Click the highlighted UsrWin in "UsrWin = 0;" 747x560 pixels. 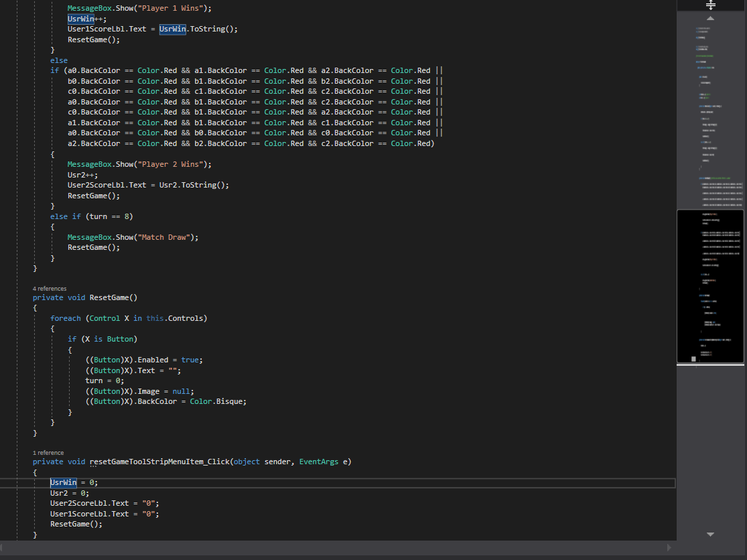click(64, 483)
